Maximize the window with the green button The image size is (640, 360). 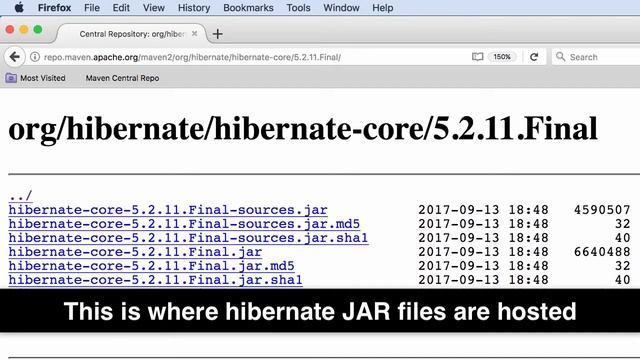[x=38, y=29]
